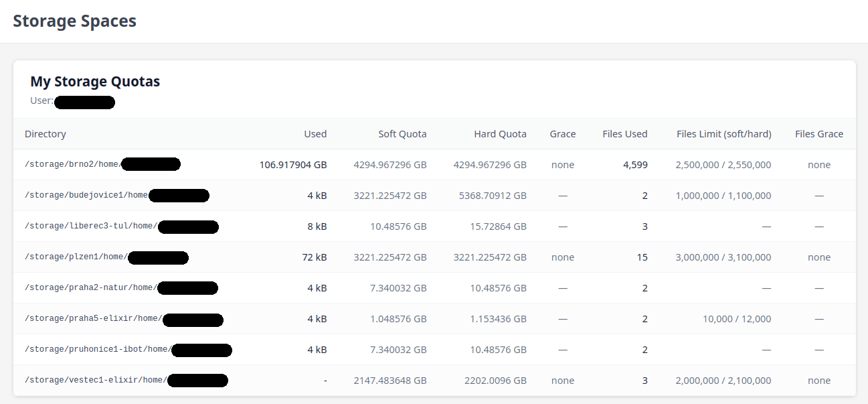Screen dimensions: 868x404
Task: Select the /storage/budejovice1/home directory path
Action: coord(86,196)
